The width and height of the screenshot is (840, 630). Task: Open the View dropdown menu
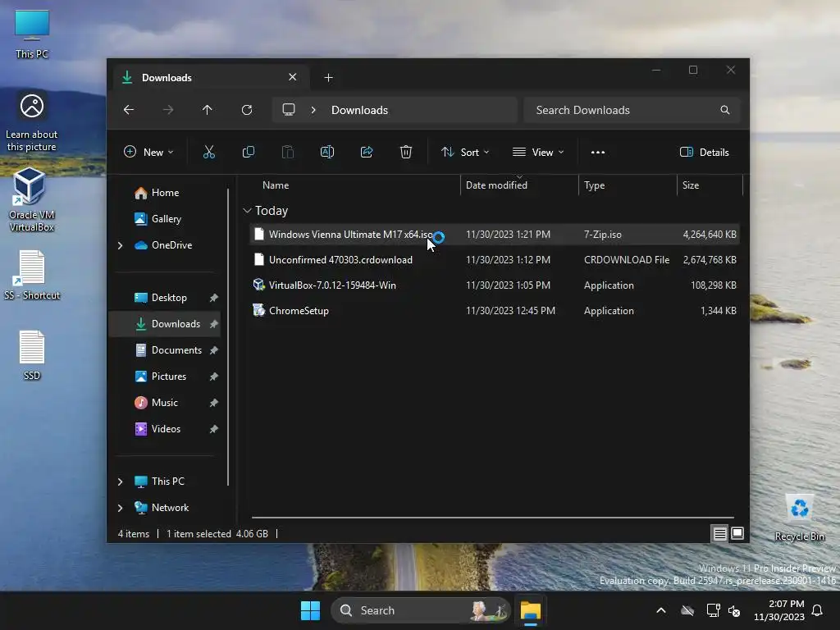[538, 152]
